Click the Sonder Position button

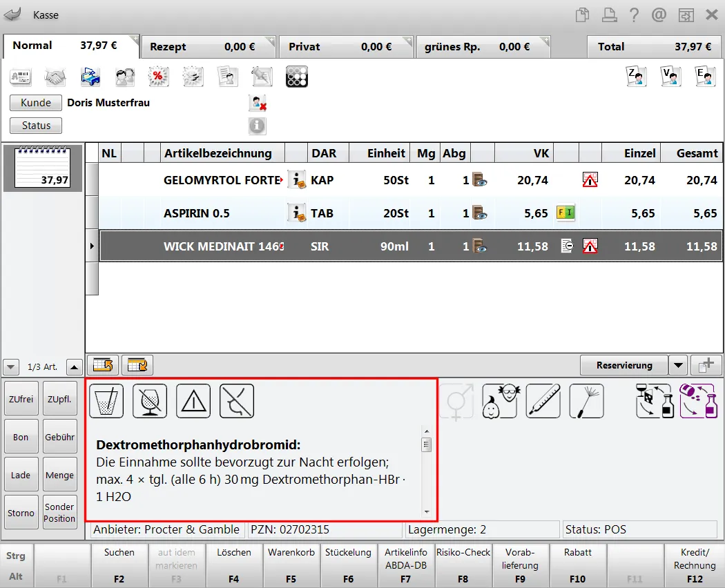click(x=59, y=513)
